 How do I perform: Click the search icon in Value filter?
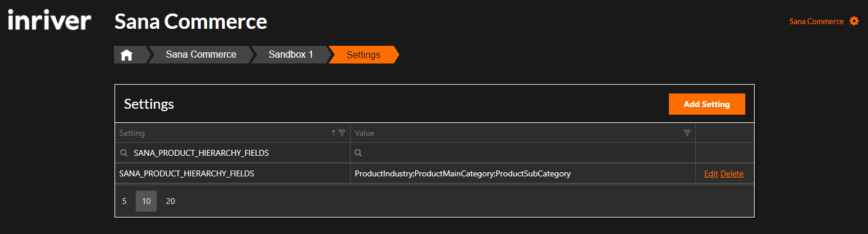pyautogui.click(x=358, y=153)
